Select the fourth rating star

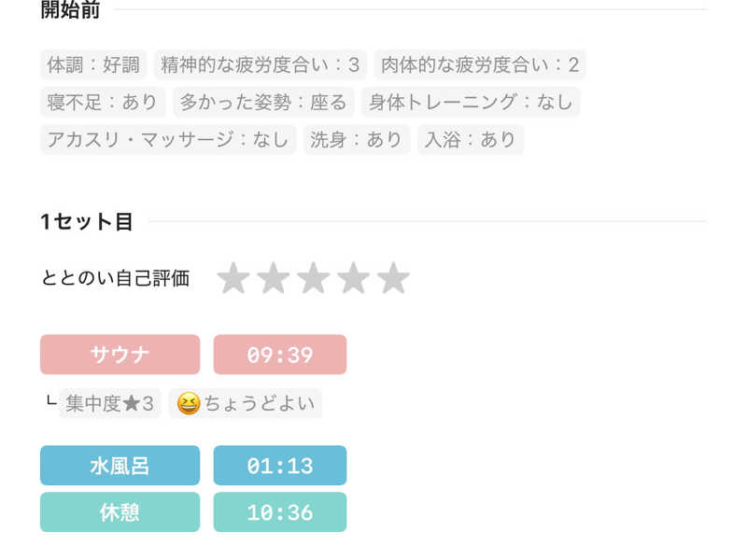click(353, 278)
